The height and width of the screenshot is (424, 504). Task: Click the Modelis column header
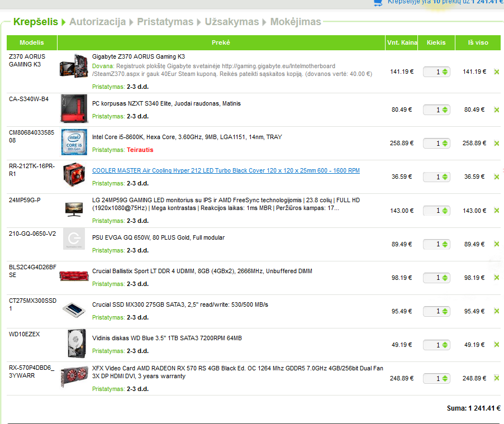click(32, 42)
